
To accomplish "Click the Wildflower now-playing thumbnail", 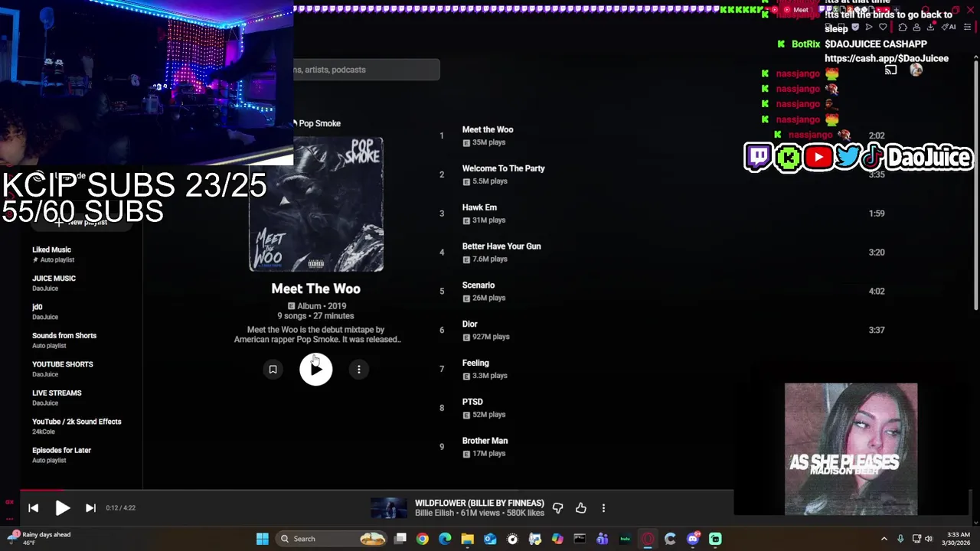I will 389,508.
